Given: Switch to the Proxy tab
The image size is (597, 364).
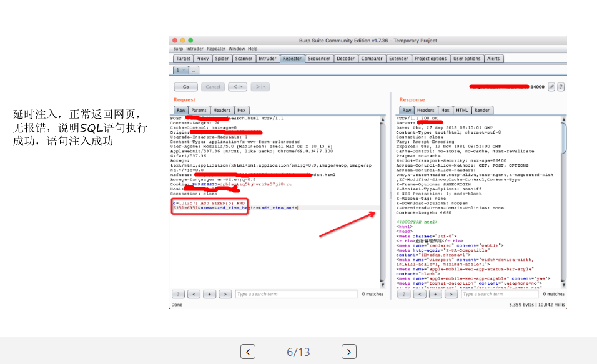Looking at the screenshot, I should (x=202, y=59).
